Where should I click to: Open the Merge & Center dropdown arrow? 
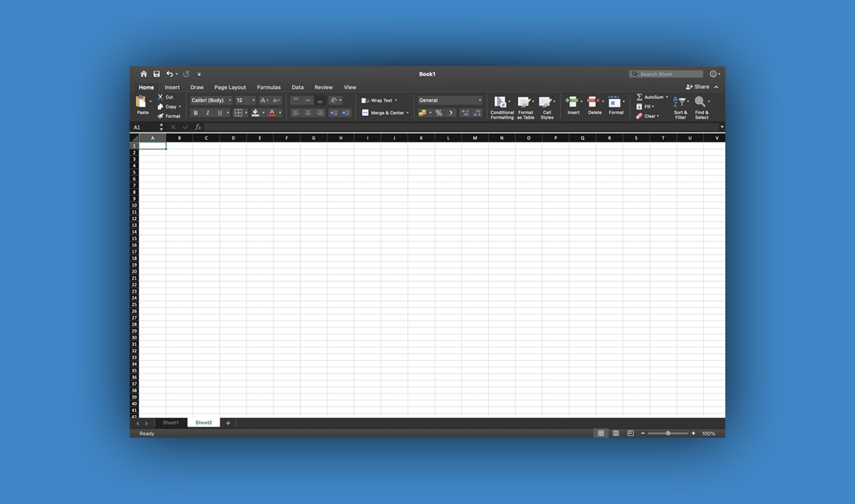[408, 113]
